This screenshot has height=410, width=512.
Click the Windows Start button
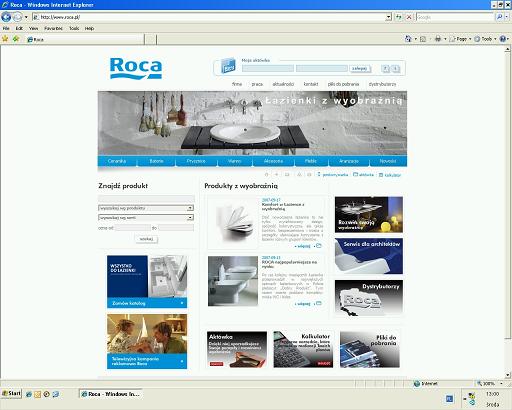(x=11, y=394)
